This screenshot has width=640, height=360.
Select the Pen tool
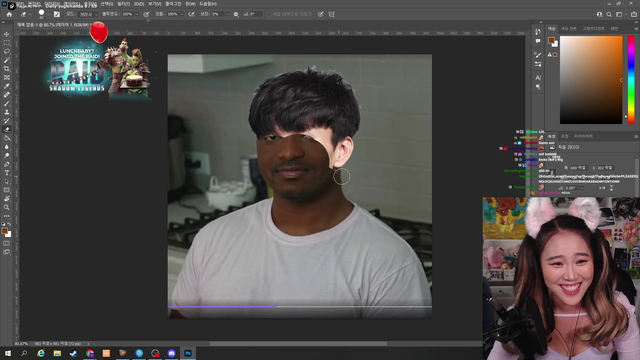[7, 164]
